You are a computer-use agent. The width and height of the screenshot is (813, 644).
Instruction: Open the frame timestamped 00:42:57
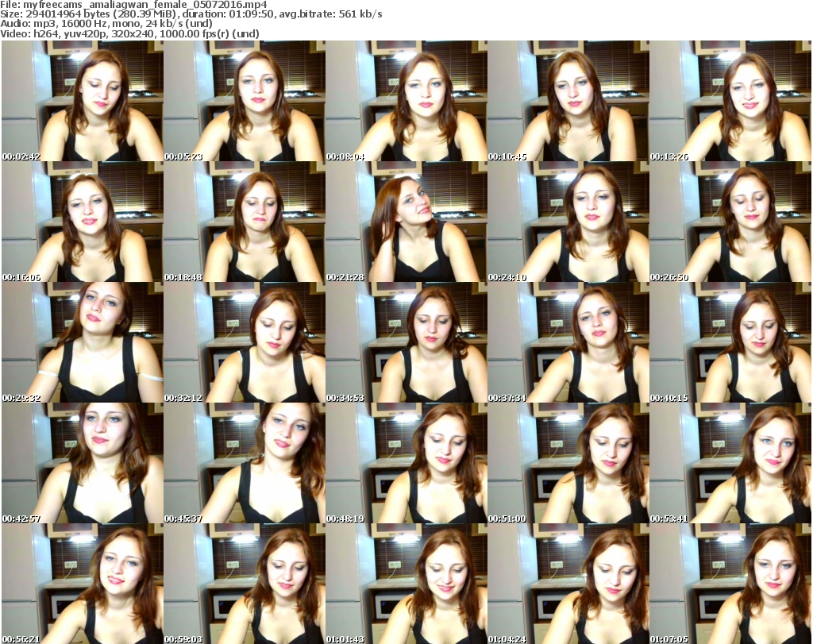83,463
